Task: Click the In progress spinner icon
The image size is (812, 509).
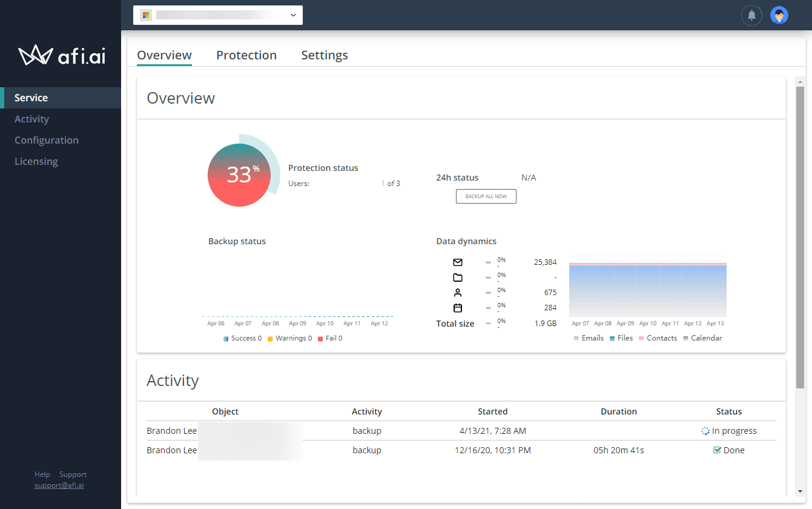Action: tap(704, 430)
